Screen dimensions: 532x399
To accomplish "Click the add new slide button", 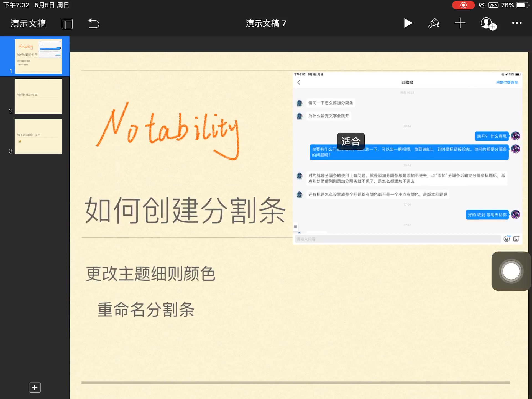I will pyautogui.click(x=35, y=387).
